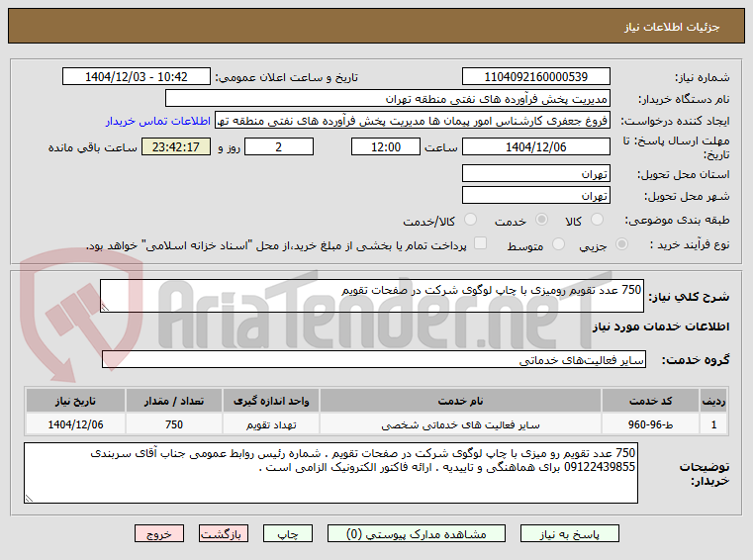This screenshot has width=753, height=560.
Task: Click the خروج exit button
Action: pos(159,533)
